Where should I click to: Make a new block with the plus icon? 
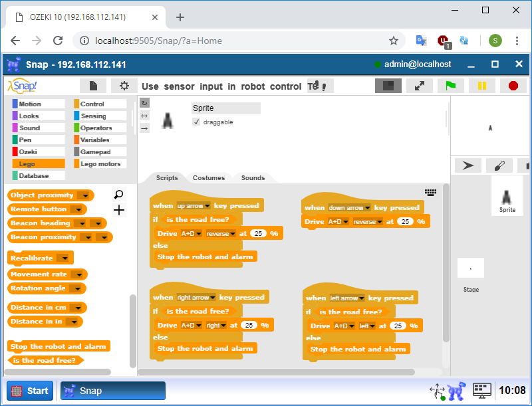[x=119, y=211]
